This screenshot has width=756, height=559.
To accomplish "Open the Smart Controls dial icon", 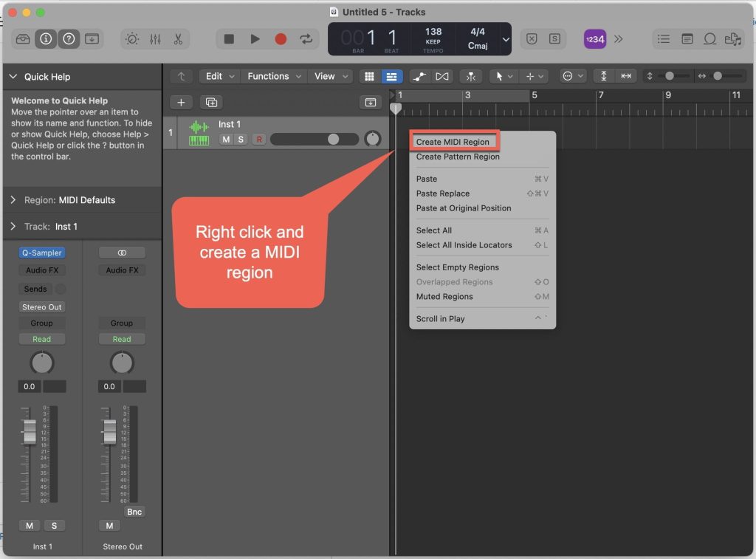I will (132, 39).
